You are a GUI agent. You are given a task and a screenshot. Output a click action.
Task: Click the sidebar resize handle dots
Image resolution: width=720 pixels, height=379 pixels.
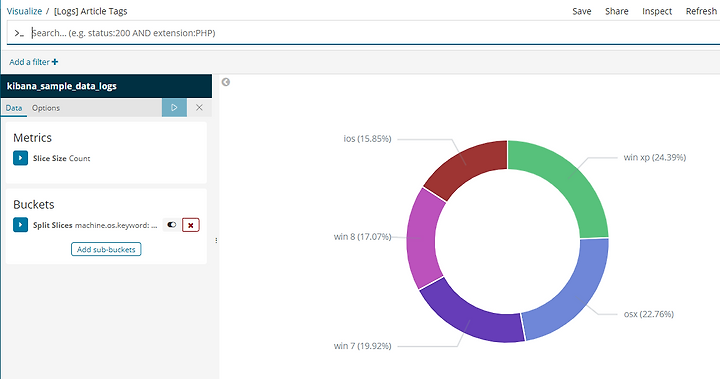pos(216,240)
